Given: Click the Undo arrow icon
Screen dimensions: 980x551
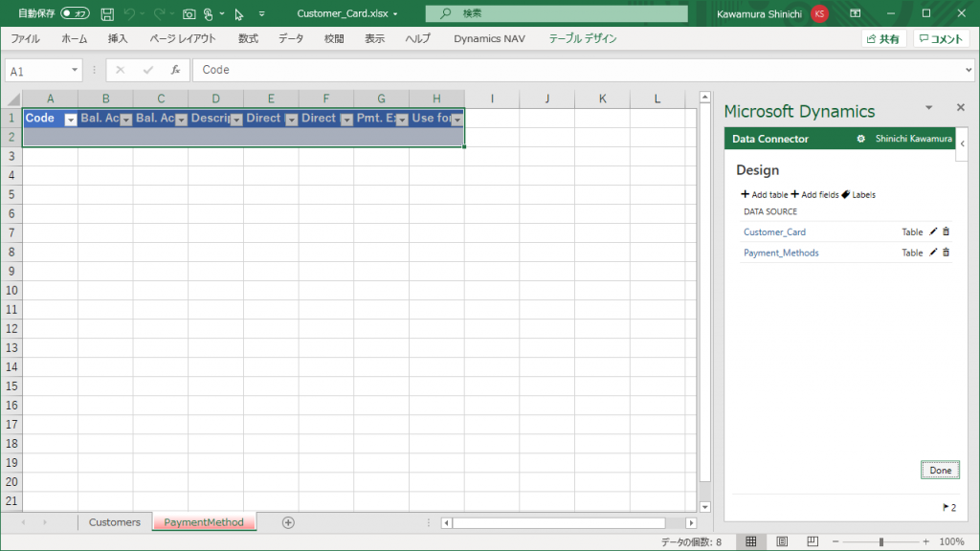Looking at the screenshot, I should click(x=129, y=13).
